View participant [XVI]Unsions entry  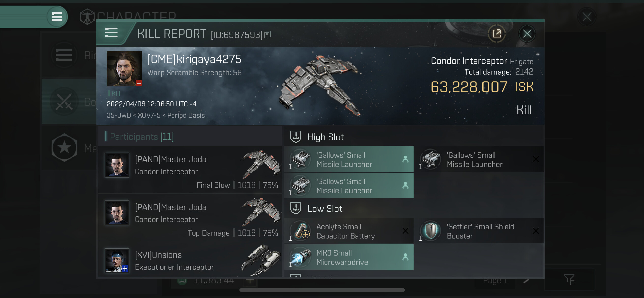[x=190, y=260]
